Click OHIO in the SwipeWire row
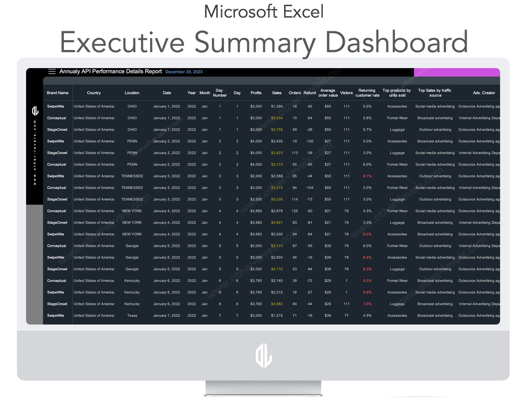Viewport: 532px width, 399px height. (132, 106)
